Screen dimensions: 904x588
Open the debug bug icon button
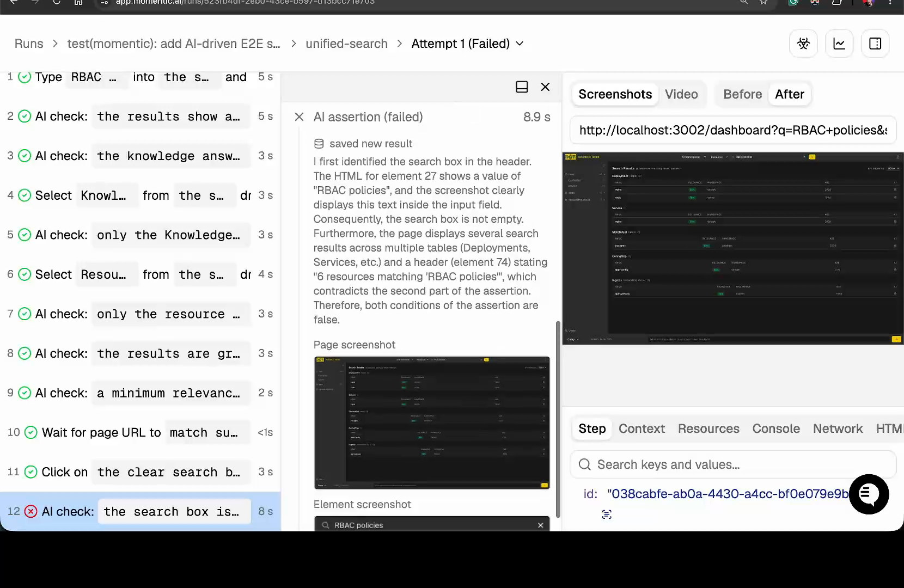pyautogui.click(x=803, y=44)
